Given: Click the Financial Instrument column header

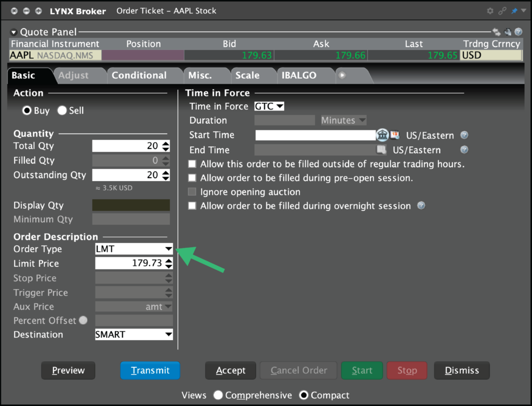Looking at the screenshot, I should [x=55, y=44].
